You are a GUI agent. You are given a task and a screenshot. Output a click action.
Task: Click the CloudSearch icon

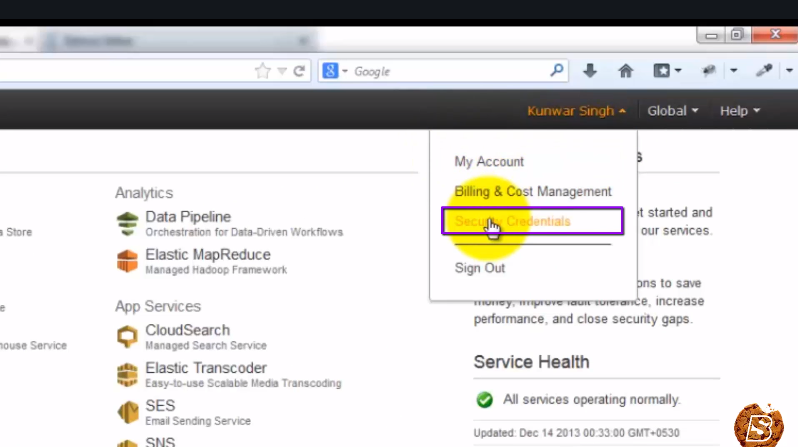click(x=127, y=337)
